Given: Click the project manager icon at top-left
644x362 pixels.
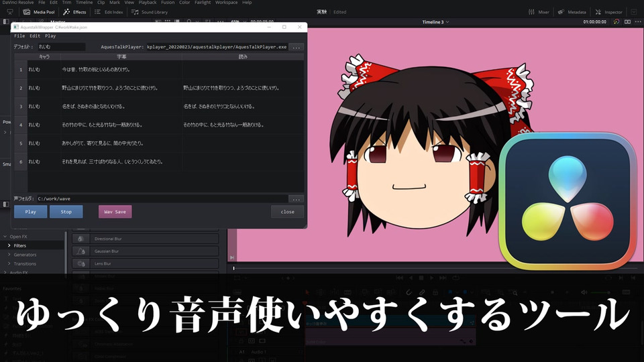Looking at the screenshot, I should tap(10, 12).
